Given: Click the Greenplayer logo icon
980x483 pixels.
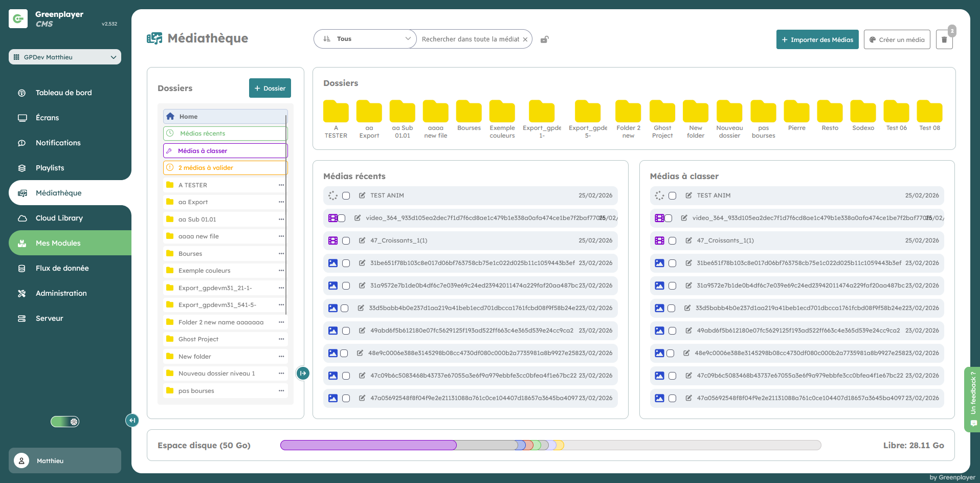Looking at the screenshot, I should click(18, 19).
